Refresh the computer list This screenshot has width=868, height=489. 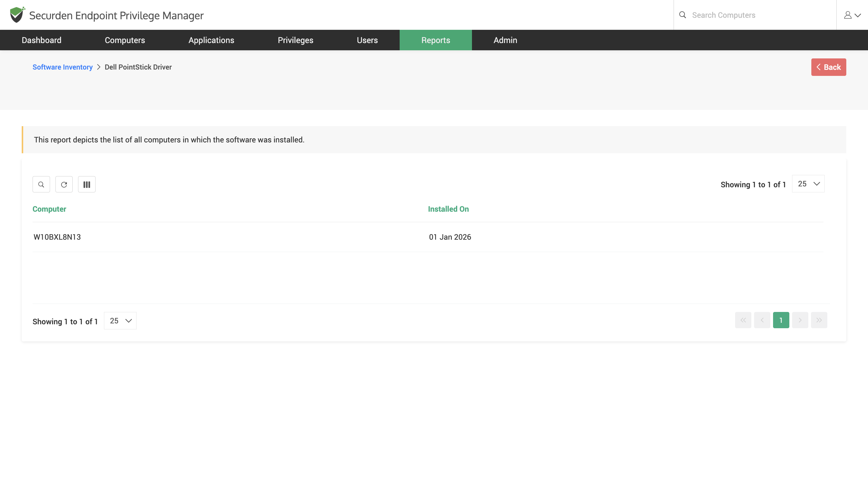[x=64, y=184]
